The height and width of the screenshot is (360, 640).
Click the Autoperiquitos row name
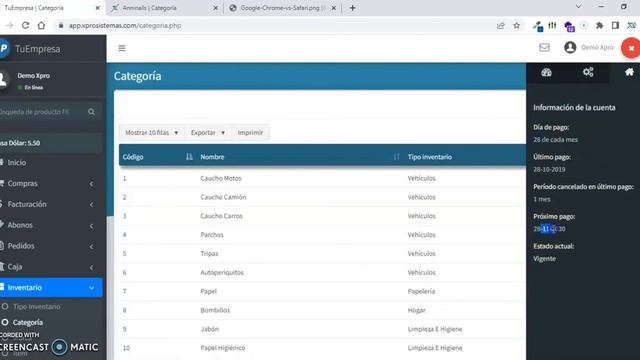point(222,272)
